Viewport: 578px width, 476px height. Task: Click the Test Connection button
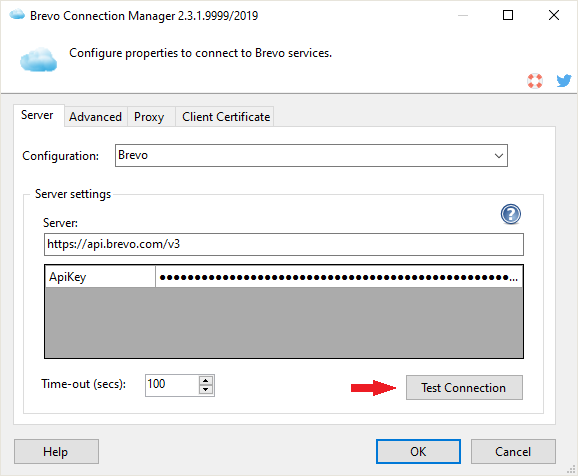[464, 388]
